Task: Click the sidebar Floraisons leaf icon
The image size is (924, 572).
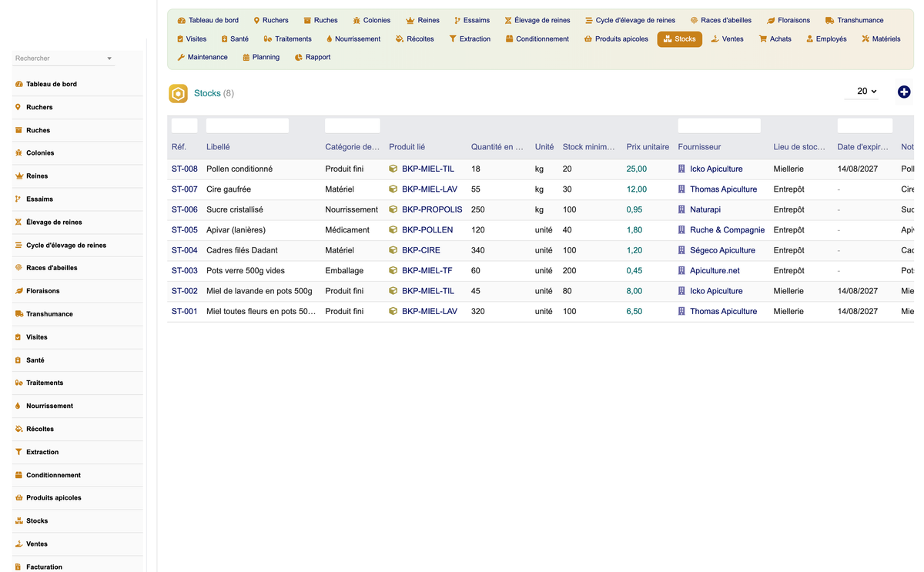Action: (18, 291)
